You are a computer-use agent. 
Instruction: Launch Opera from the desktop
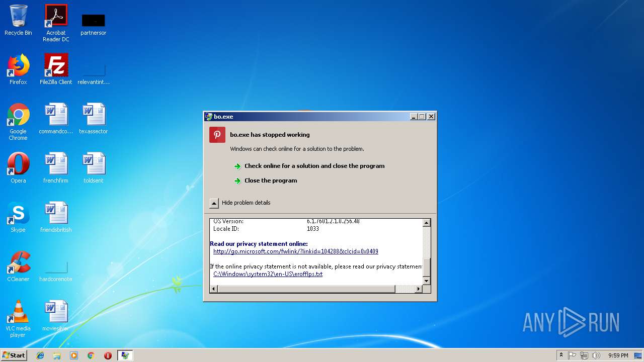[18, 168]
